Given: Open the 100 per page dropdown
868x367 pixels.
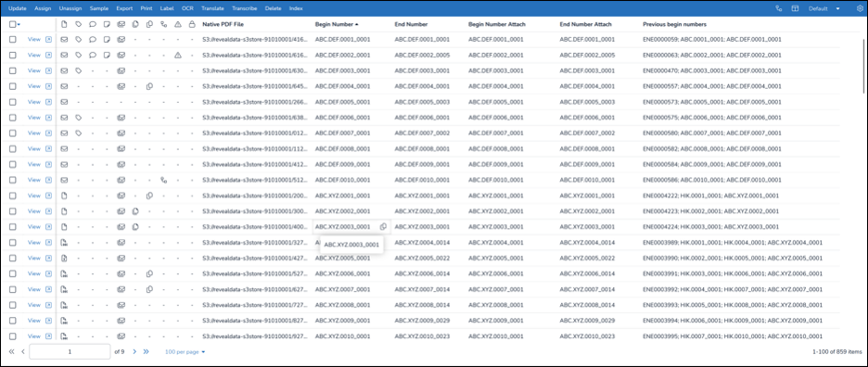Looking at the screenshot, I should click(x=185, y=351).
